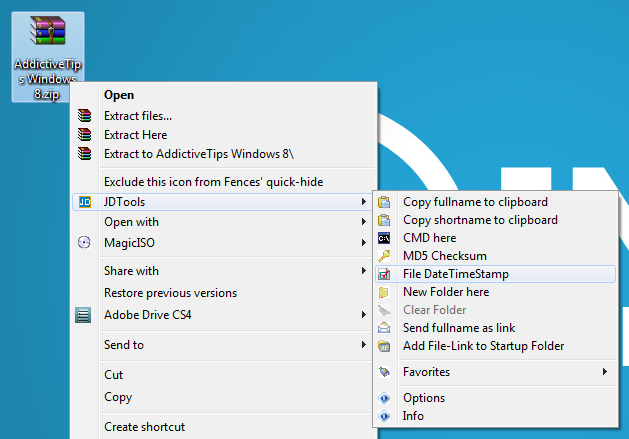Viewport: 629px width, 439px height.
Task: Click the JD icon next to JDTools
Action: coord(85,202)
